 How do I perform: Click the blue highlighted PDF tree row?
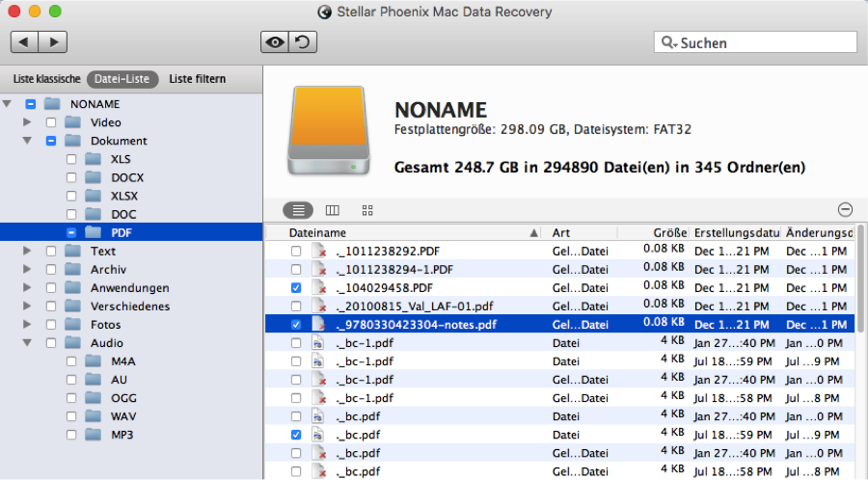(x=131, y=233)
